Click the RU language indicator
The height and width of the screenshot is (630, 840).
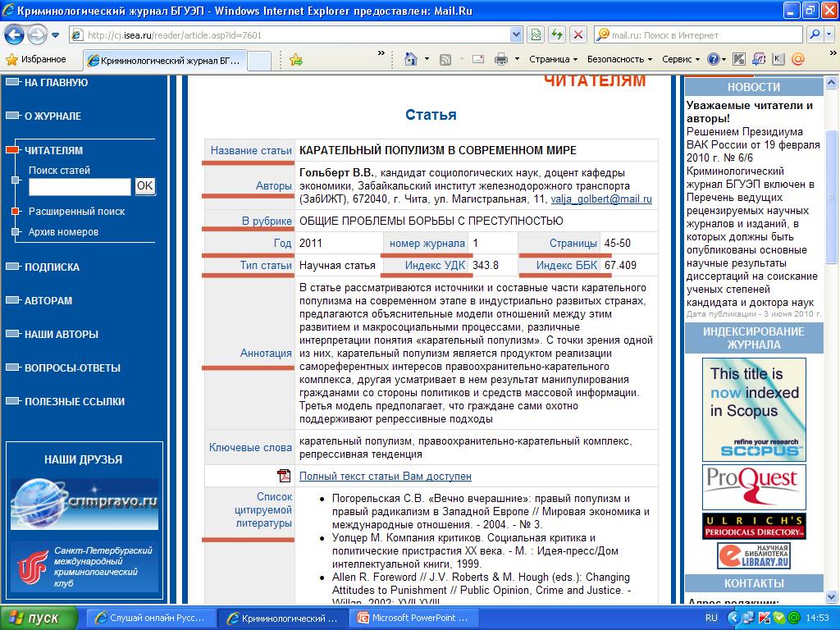pyautogui.click(x=711, y=619)
